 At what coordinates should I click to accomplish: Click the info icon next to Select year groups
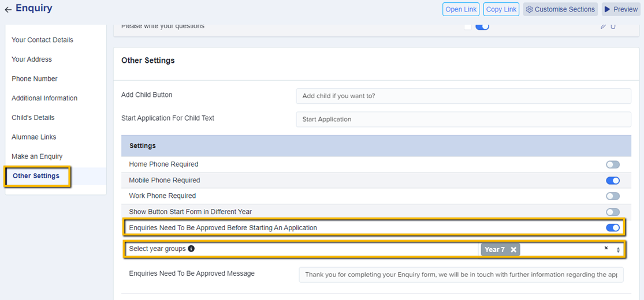pos(191,249)
